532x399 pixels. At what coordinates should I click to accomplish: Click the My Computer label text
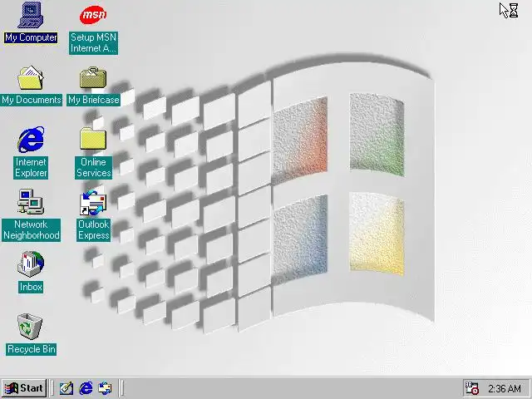click(31, 37)
